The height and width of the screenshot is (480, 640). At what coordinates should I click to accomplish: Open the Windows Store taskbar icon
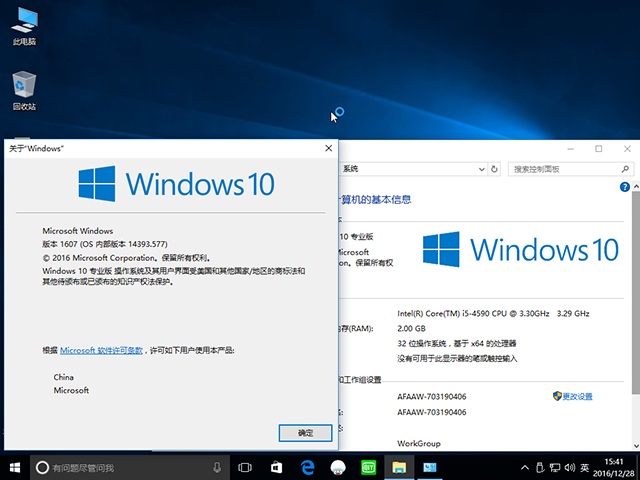tap(276, 467)
